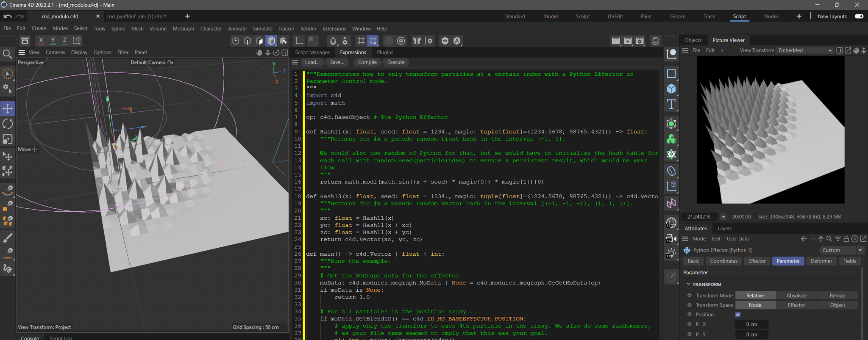
Task: Click the Attributes back arrow
Action: [804, 239]
